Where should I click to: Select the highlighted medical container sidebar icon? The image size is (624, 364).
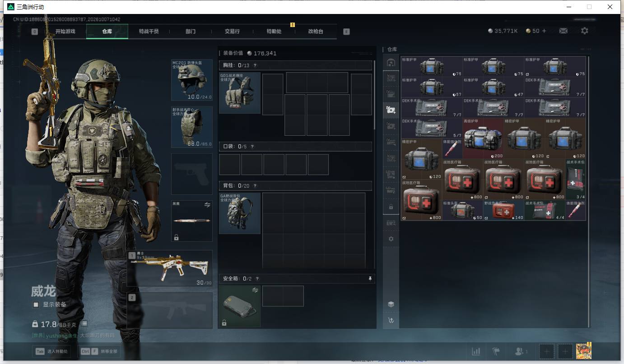(x=391, y=109)
